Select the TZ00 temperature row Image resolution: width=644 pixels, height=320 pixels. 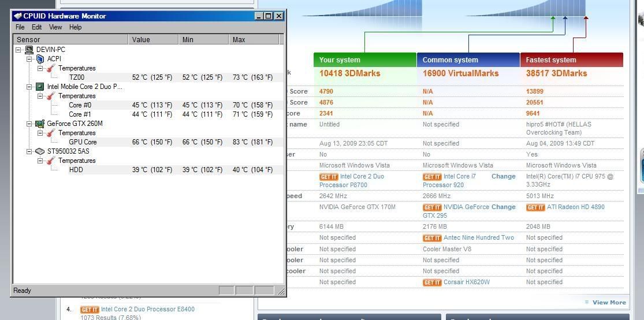point(148,77)
